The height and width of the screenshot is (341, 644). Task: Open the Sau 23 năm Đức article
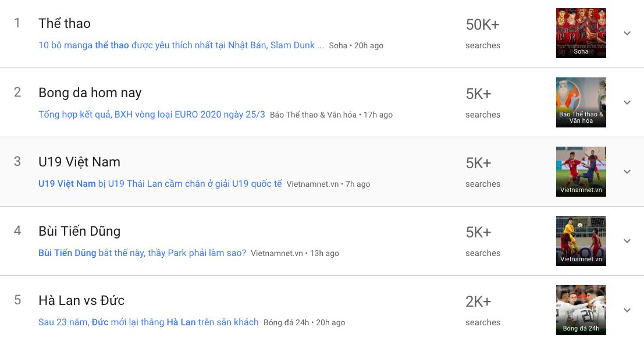(148, 322)
